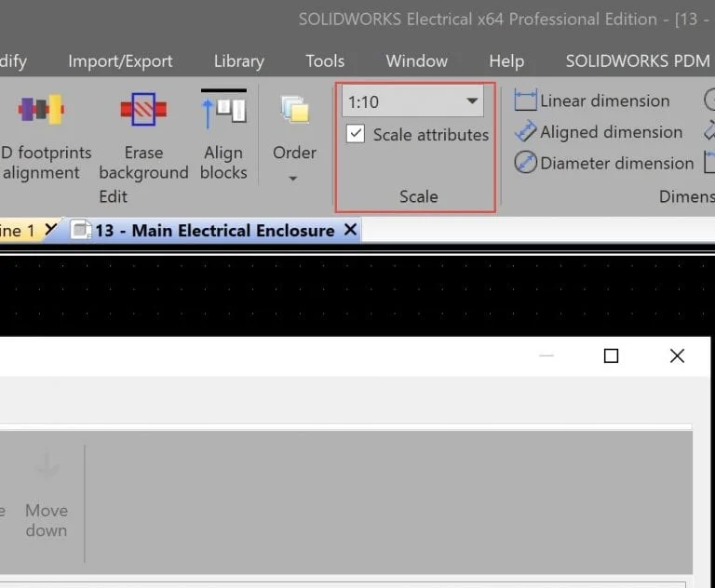Image resolution: width=715 pixels, height=588 pixels.
Task: Click the 2D footprints alignment icon
Action: [40, 110]
